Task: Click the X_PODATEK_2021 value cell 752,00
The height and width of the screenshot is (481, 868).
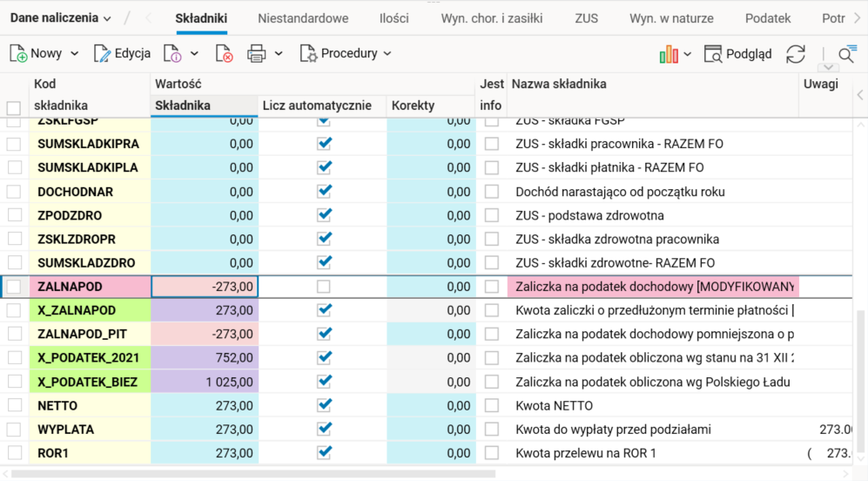Action: [204, 358]
